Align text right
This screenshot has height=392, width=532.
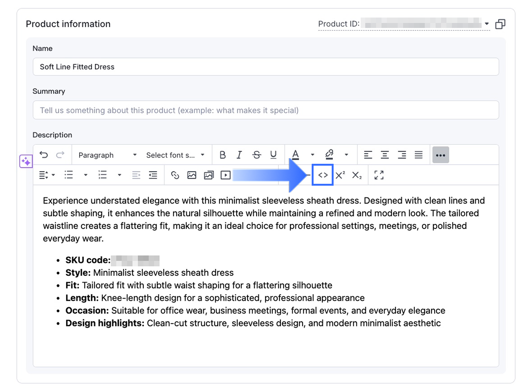[x=402, y=155]
